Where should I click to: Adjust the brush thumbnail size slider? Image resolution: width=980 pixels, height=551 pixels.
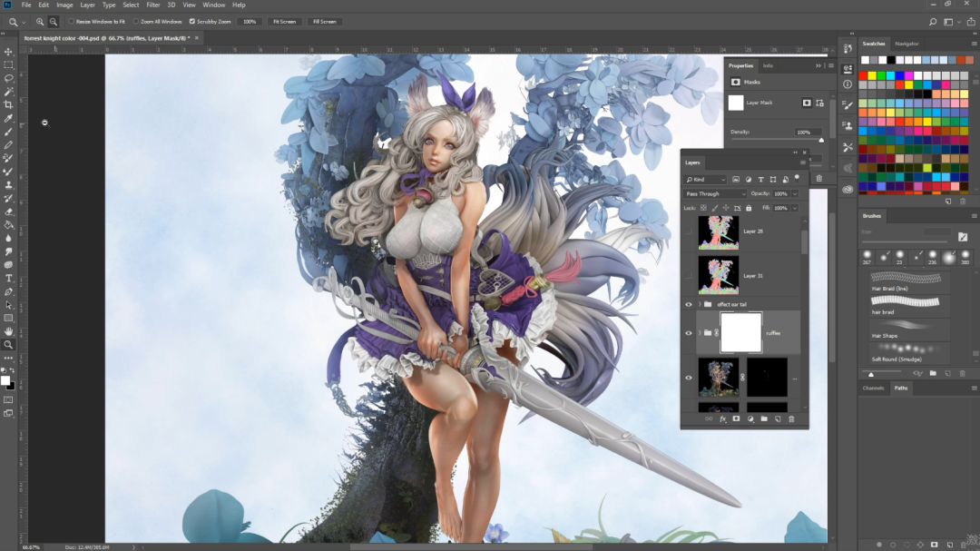(871, 374)
